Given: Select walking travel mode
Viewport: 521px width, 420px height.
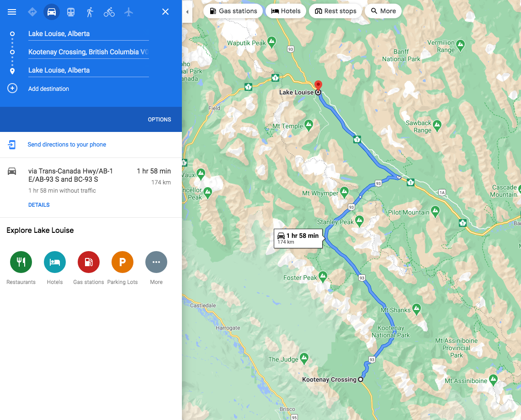Looking at the screenshot, I should click(90, 12).
